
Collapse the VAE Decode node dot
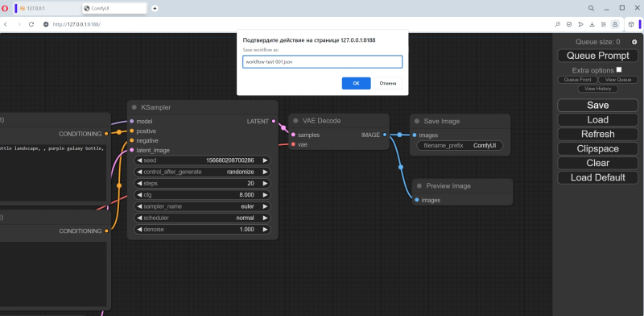(295, 121)
